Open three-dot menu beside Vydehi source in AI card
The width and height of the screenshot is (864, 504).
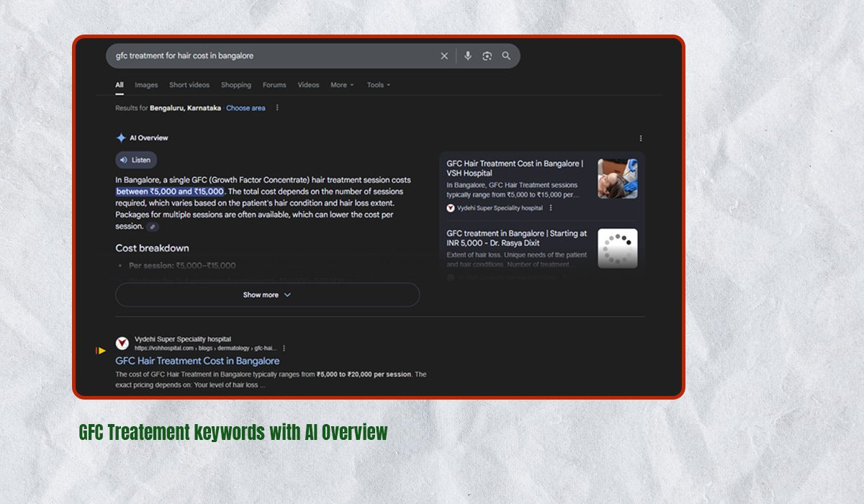(551, 208)
